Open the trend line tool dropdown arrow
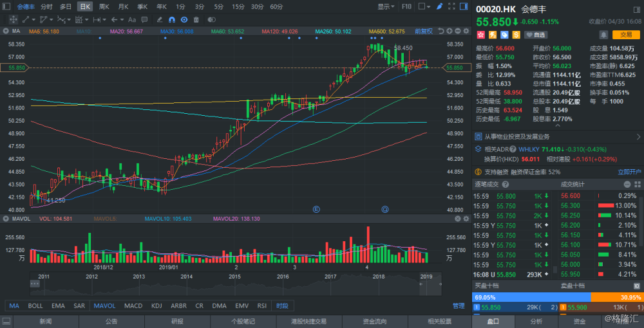Image resolution: width=644 pixels, height=328 pixels. click(x=33, y=19)
